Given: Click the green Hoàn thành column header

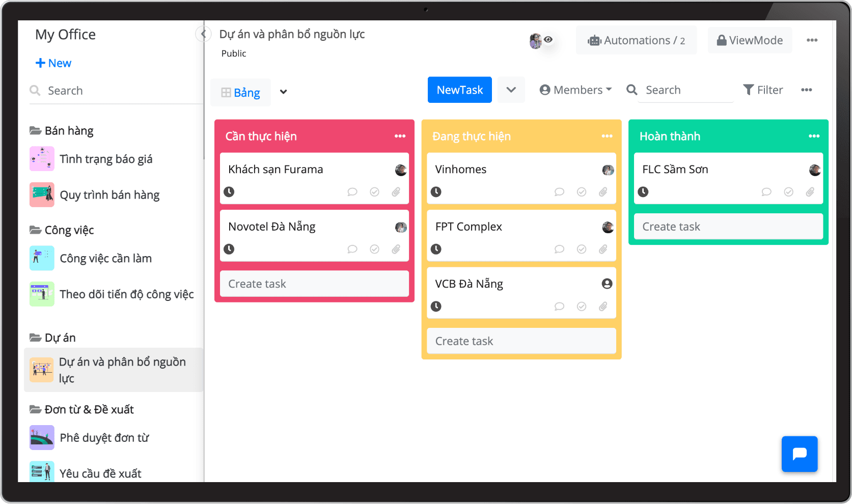Looking at the screenshot, I should pos(713,136).
